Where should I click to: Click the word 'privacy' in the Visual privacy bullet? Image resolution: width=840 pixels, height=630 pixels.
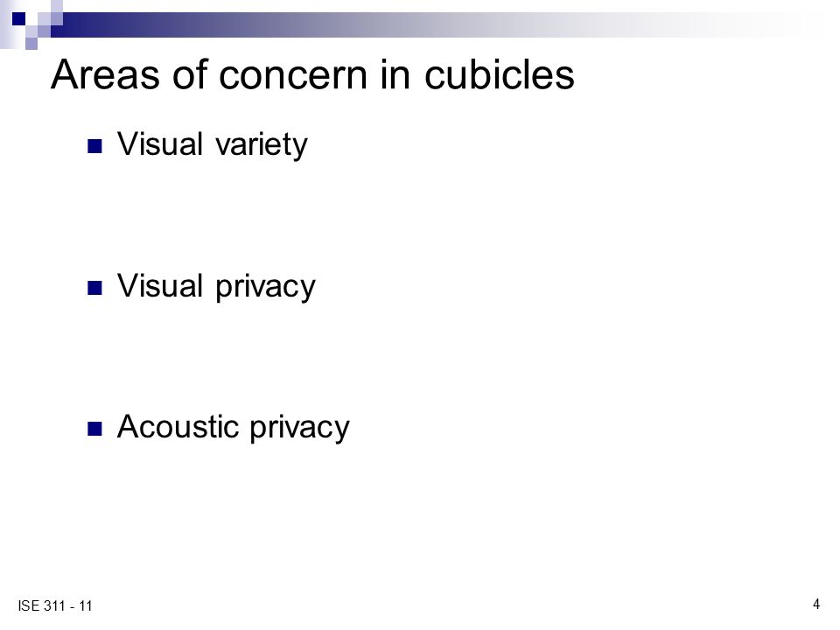(x=266, y=287)
